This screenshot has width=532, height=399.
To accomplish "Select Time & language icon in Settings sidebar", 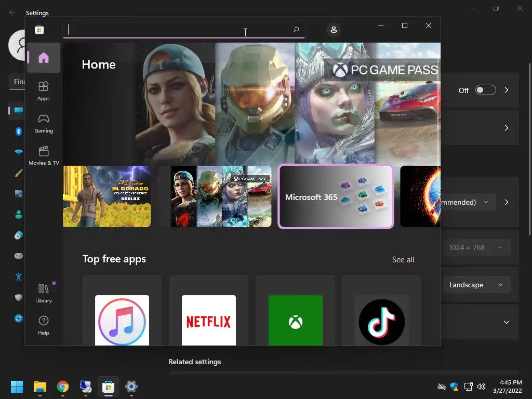I will point(18,235).
